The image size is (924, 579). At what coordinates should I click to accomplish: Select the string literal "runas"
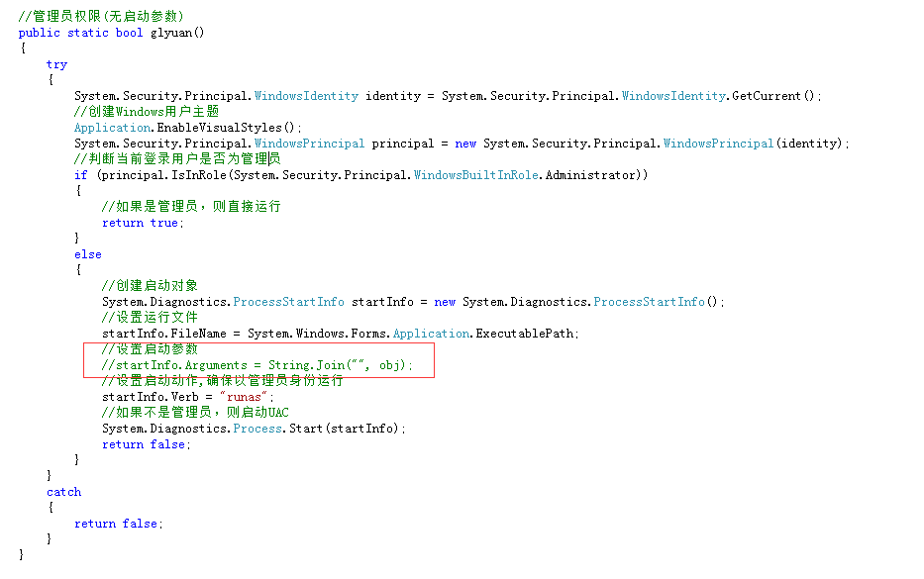(245, 396)
